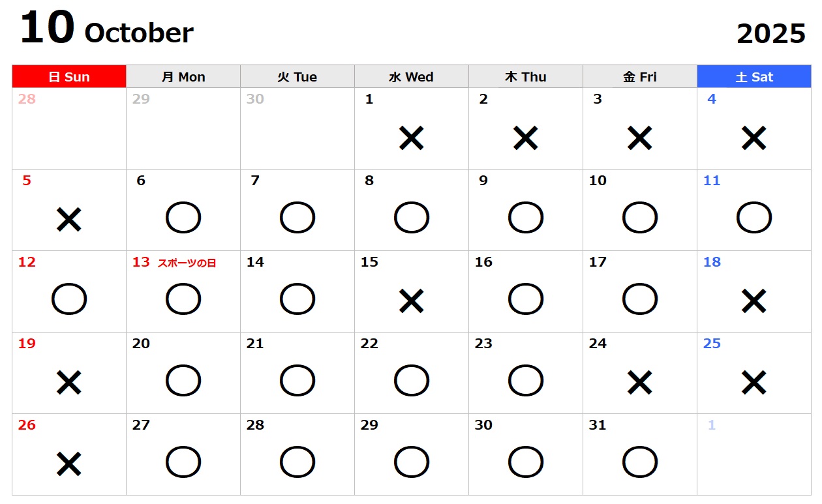Click the X on Sunday October 26

point(69,464)
